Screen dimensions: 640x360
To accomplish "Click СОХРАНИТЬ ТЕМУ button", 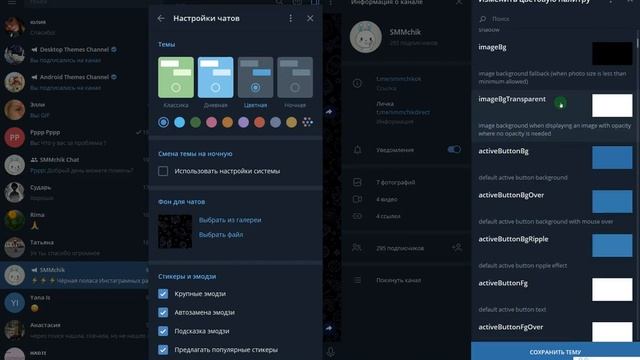I will coord(556,351).
